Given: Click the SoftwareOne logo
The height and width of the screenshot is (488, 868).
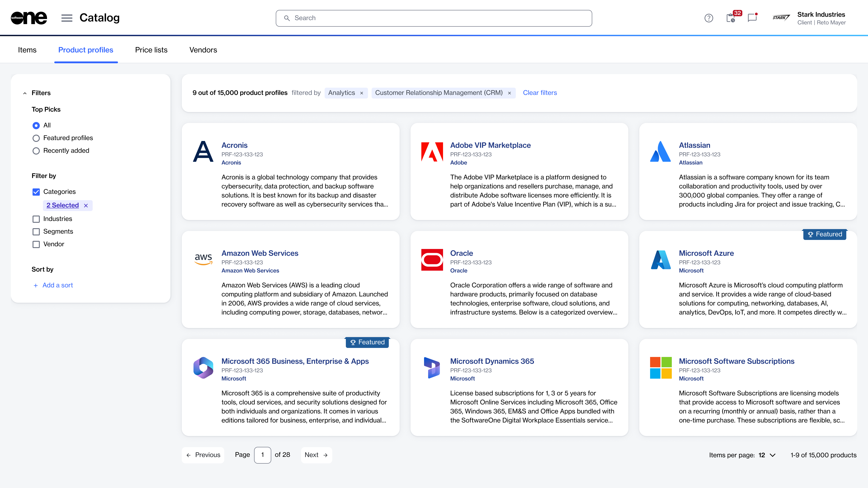Looking at the screenshot, I should (x=29, y=18).
